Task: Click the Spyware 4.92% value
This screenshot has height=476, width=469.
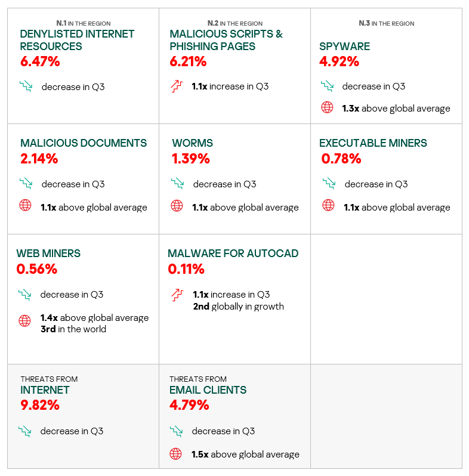Action: 339,61
